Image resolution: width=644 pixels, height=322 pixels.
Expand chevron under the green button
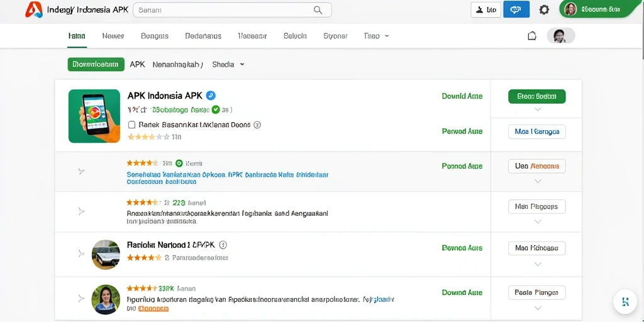(538, 109)
